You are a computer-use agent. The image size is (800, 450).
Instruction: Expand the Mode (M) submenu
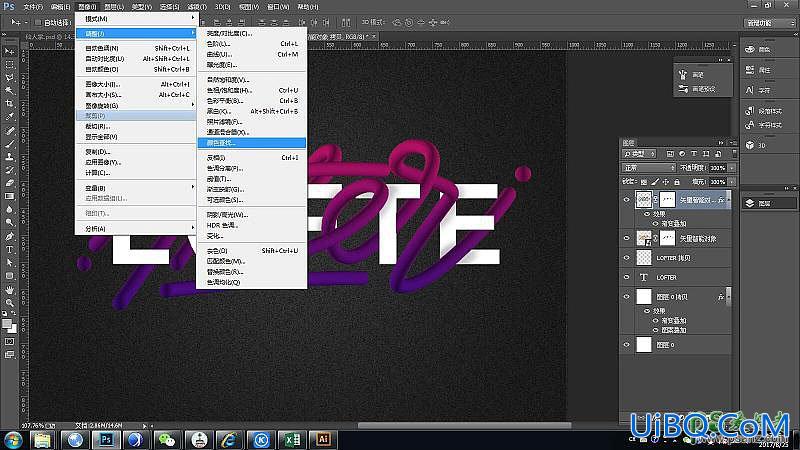pyautogui.click(x=136, y=19)
